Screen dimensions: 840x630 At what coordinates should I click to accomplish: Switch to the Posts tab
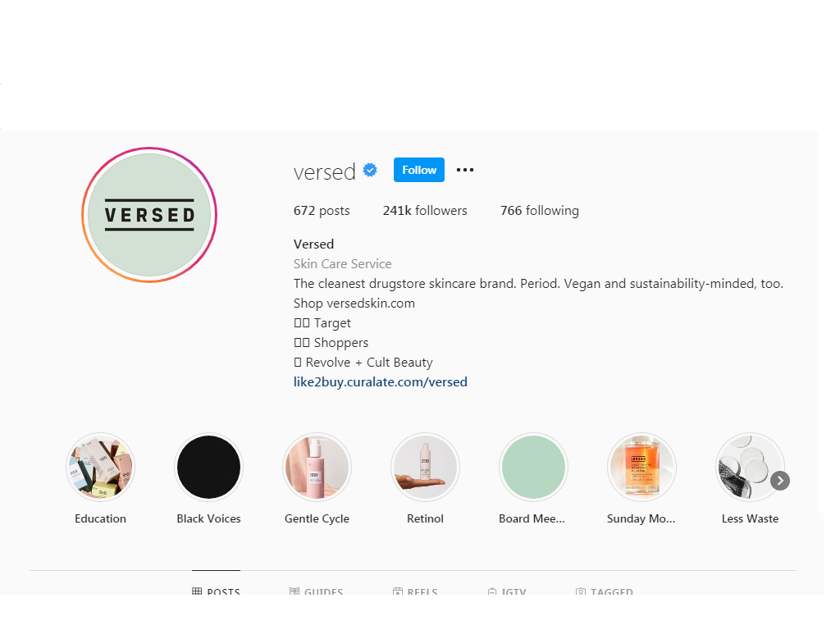[x=216, y=591]
